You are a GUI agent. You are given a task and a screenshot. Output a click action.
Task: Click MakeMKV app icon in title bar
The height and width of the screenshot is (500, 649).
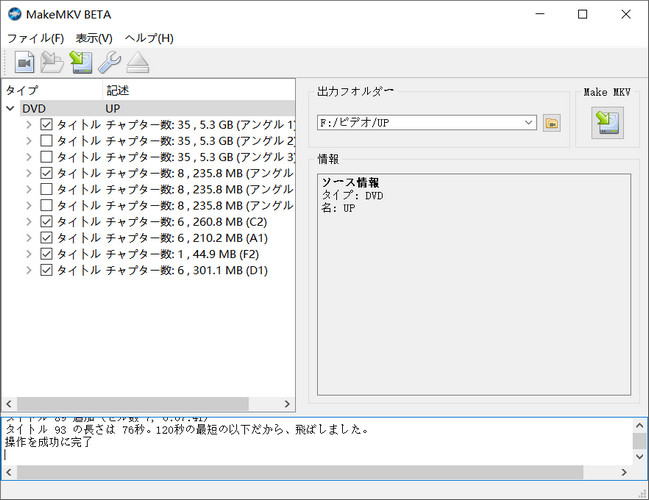tap(14, 14)
